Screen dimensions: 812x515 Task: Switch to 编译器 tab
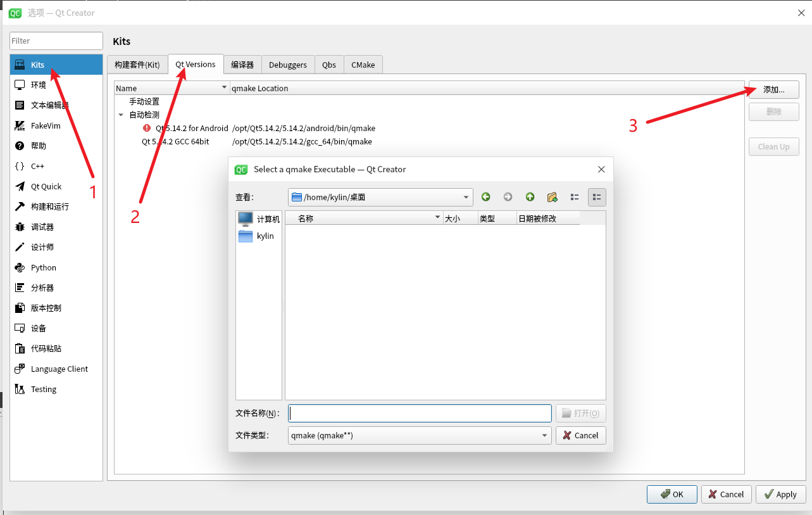[x=242, y=65]
